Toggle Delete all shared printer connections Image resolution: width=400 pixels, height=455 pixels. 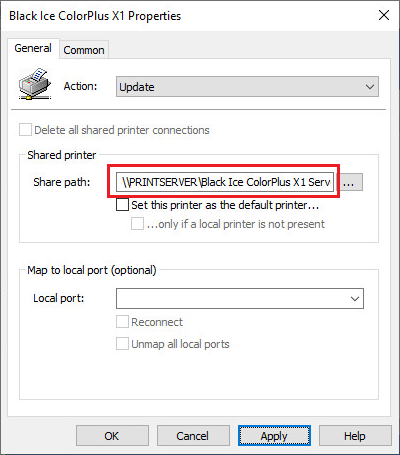point(25,130)
